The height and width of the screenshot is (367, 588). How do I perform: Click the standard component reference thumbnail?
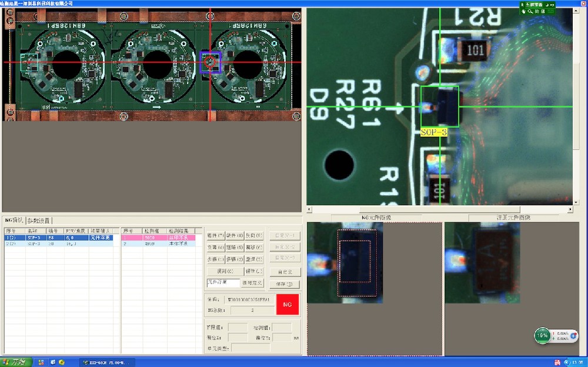(x=482, y=263)
